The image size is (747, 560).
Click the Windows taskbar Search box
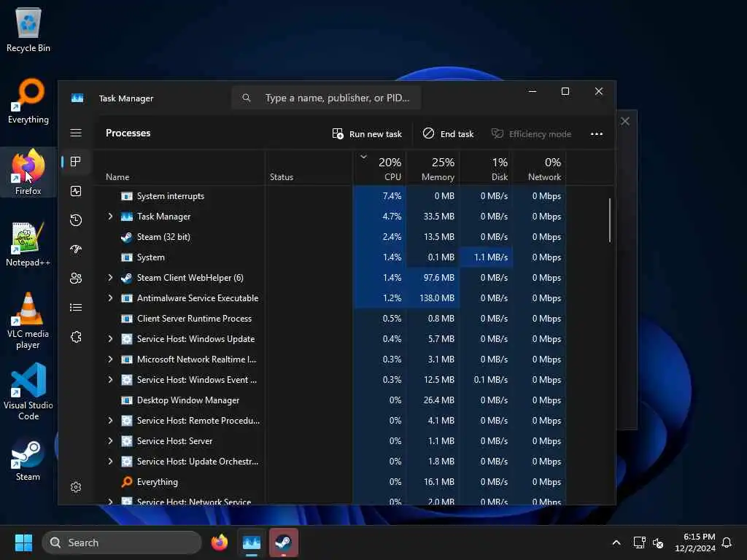[122, 542]
